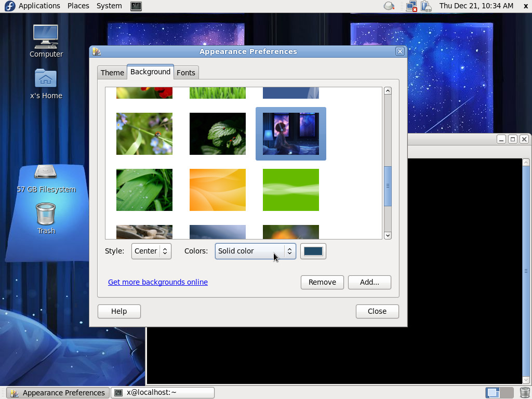Open the background color swatch picker
532x399 pixels.
(x=313, y=251)
